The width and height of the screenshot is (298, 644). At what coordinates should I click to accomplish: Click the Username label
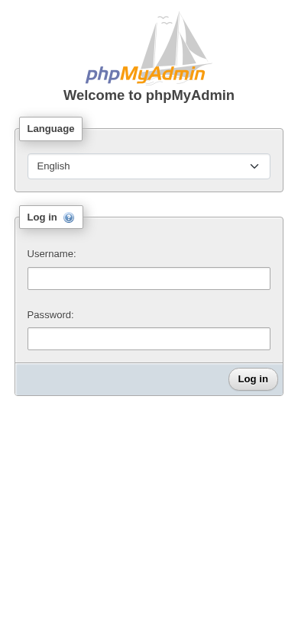pyautogui.click(x=51, y=254)
